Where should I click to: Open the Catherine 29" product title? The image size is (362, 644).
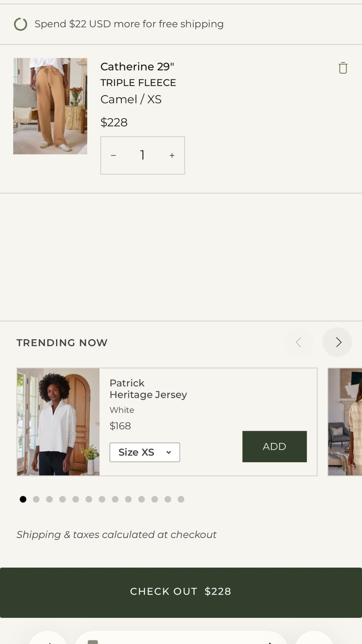(137, 67)
